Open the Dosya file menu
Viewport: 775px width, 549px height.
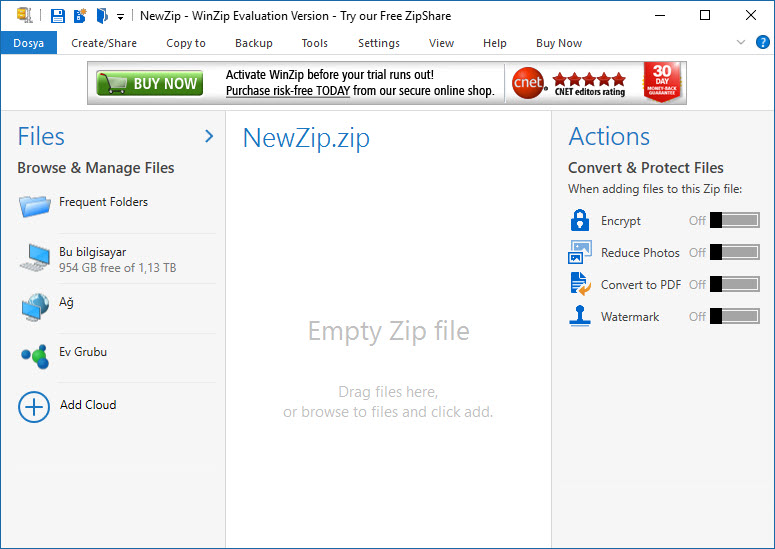(x=29, y=43)
